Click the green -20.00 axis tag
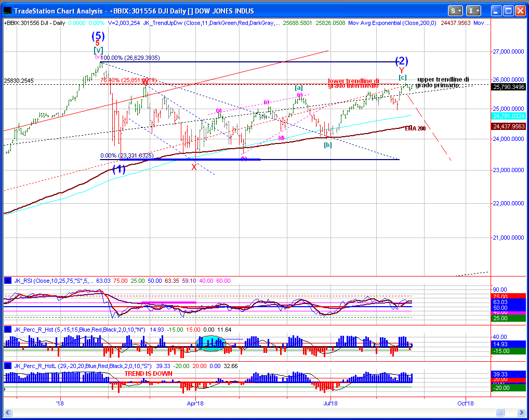 [508, 388]
